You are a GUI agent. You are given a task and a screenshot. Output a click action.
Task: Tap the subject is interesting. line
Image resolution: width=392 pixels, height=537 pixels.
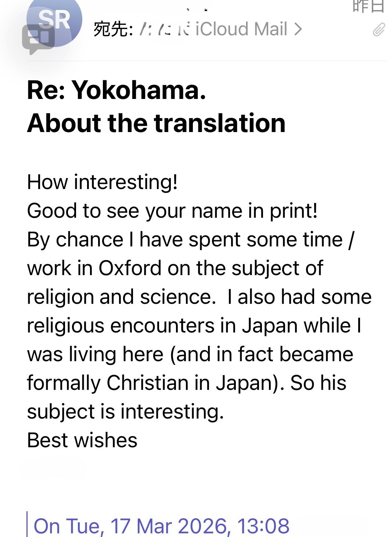click(x=125, y=412)
